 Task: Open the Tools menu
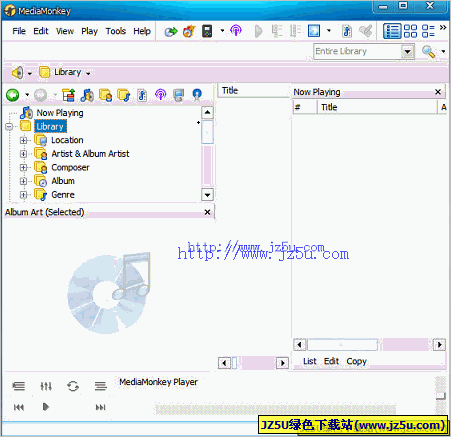point(116,31)
